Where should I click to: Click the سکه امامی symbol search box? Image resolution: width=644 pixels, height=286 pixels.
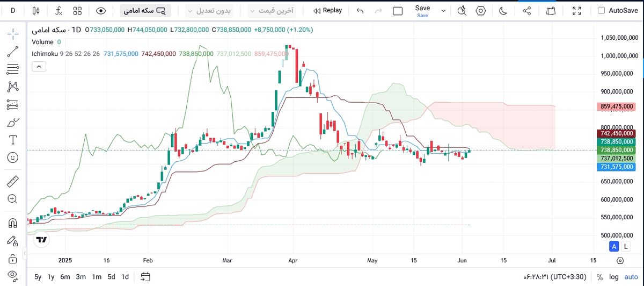(145, 10)
